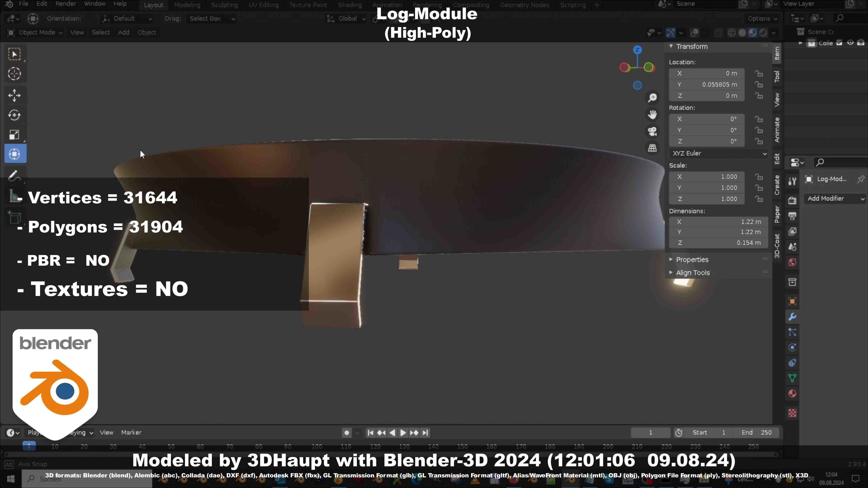Click the current frame marker 1
Screen dimensions: 868x488
(29, 446)
